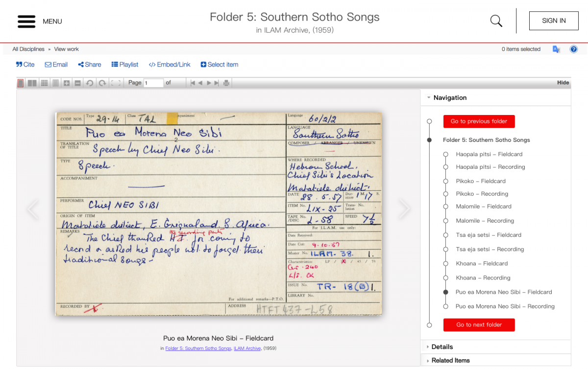Screen dimensions: 588x369
Task: Go to next image with right arrow
Action: (404, 209)
